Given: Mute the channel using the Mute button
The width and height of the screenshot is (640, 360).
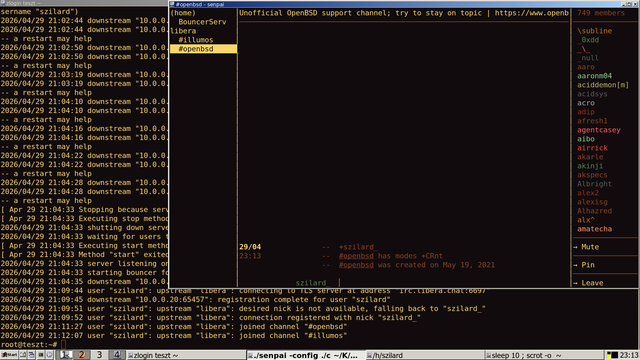Looking at the screenshot, I should tap(586, 247).
